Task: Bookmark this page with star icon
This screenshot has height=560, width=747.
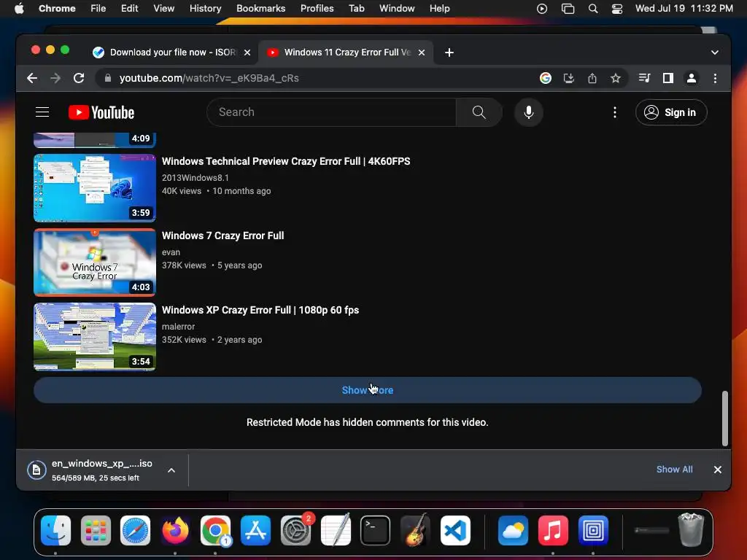Action: click(616, 78)
